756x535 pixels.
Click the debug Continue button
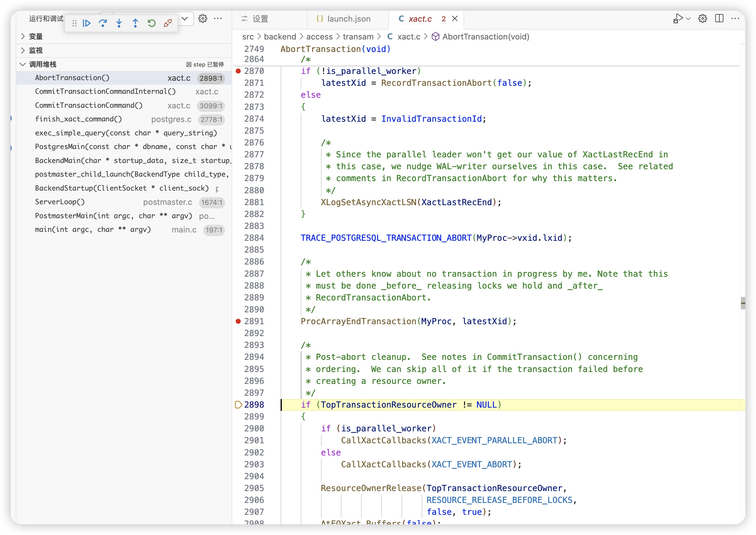(x=87, y=23)
